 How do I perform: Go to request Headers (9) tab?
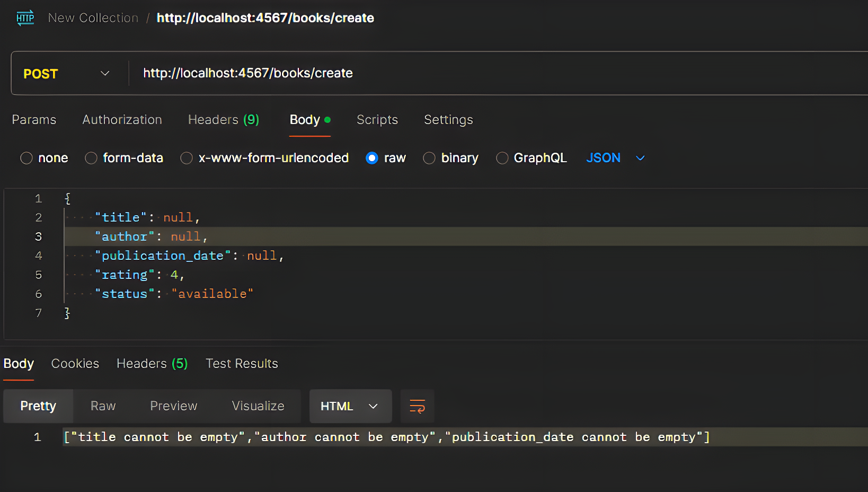(223, 120)
